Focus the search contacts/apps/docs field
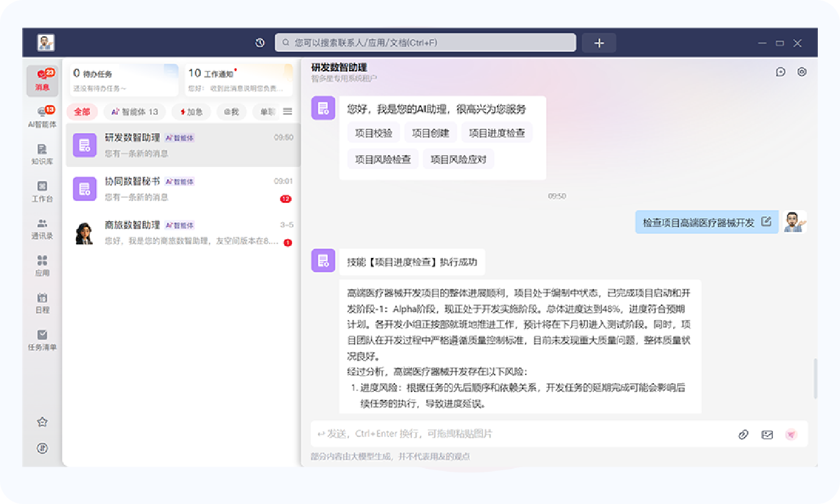The height and width of the screenshot is (504, 840). 425,43
